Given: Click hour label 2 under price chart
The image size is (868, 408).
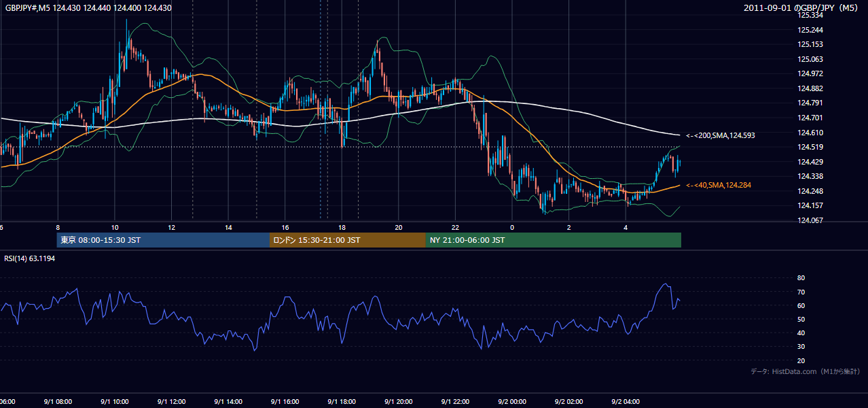Looking at the screenshot, I should click(x=569, y=227).
